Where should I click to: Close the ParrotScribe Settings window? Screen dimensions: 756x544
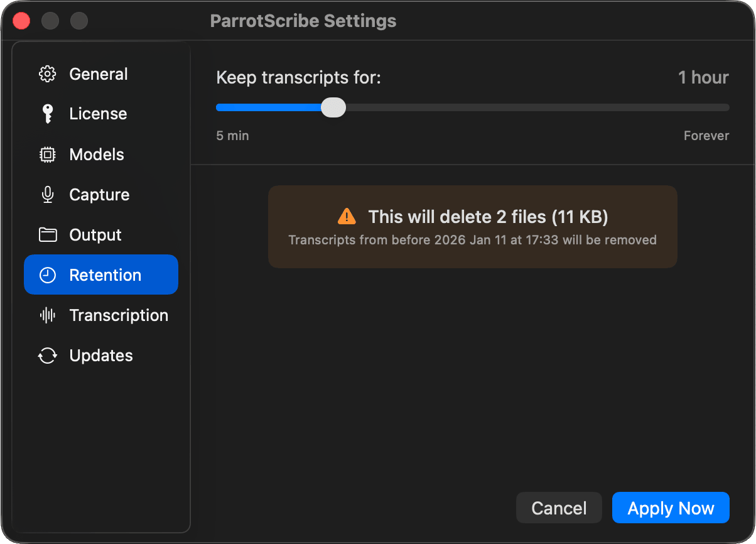click(22, 21)
